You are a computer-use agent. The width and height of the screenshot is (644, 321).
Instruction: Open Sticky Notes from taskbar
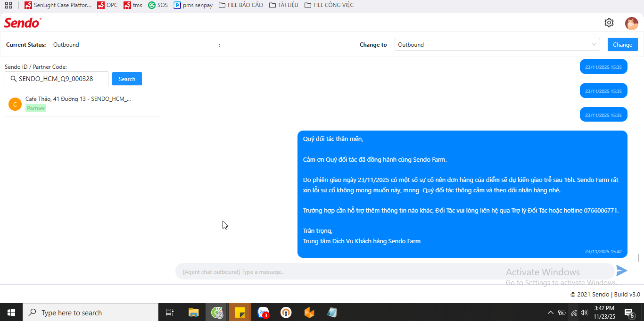tap(240, 312)
